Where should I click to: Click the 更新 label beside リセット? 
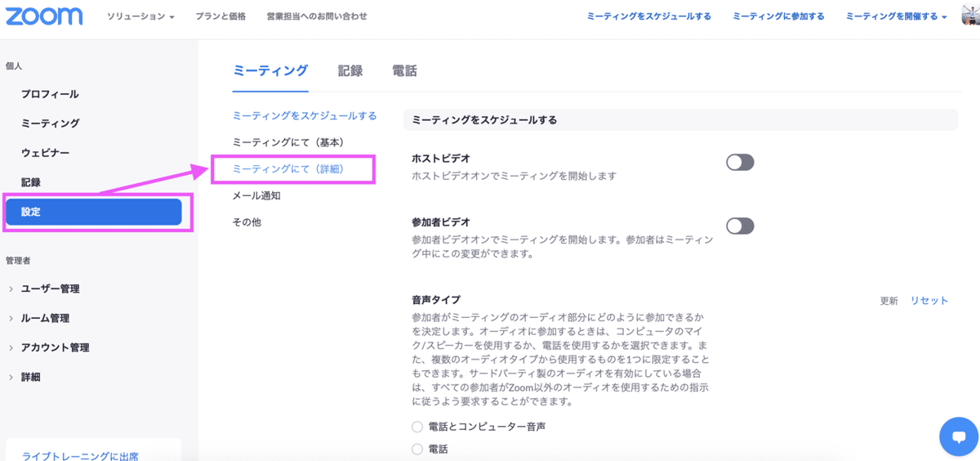click(x=889, y=301)
